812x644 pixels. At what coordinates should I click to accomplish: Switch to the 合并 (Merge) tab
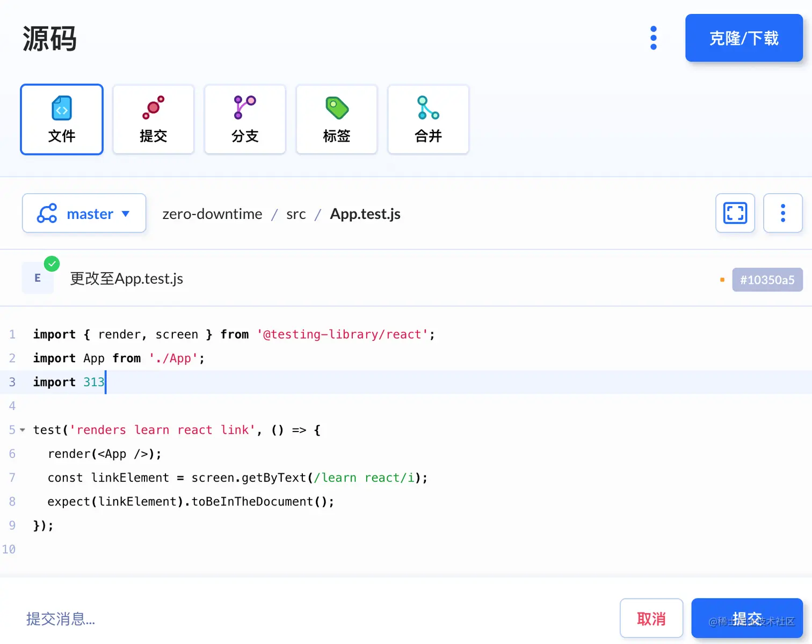coord(428,119)
